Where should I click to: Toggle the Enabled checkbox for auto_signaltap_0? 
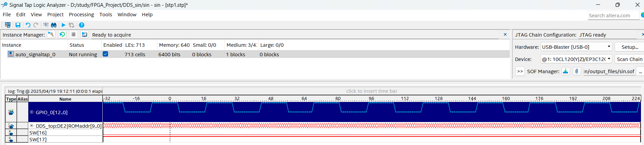pos(105,54)
